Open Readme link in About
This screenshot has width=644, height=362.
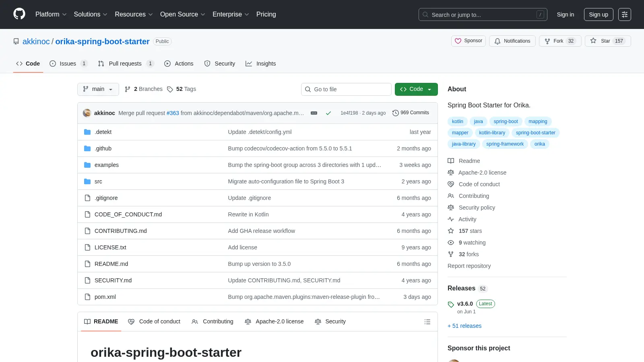(464, 161)
